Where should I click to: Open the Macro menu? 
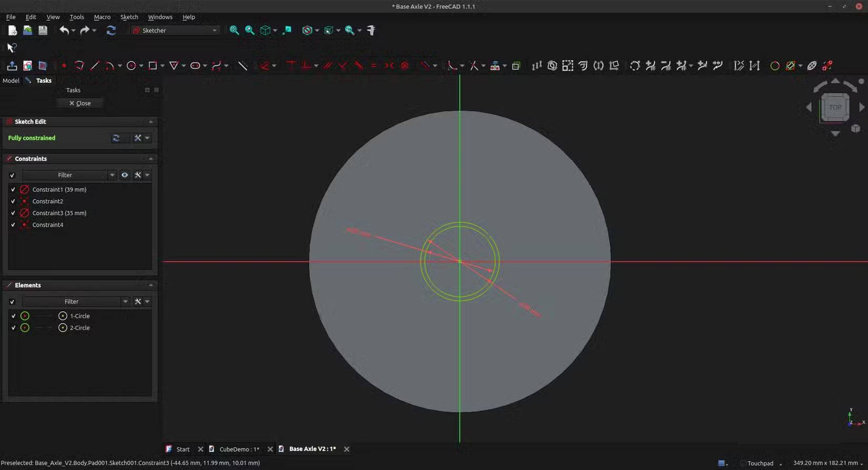(102, 17)
